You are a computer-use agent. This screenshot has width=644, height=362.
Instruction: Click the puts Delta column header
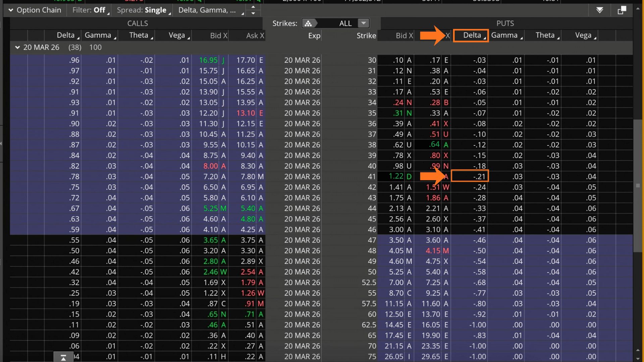pos(472,35)
